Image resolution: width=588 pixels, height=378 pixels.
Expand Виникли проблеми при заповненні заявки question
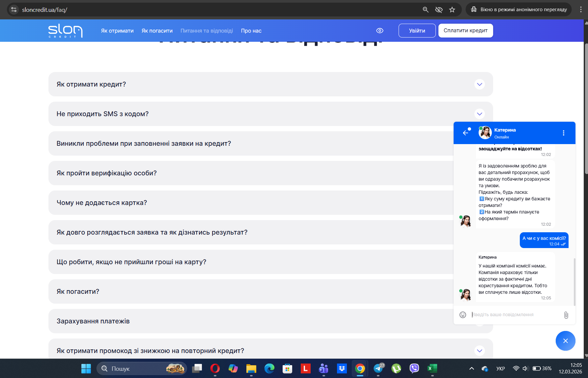[251, 143]
